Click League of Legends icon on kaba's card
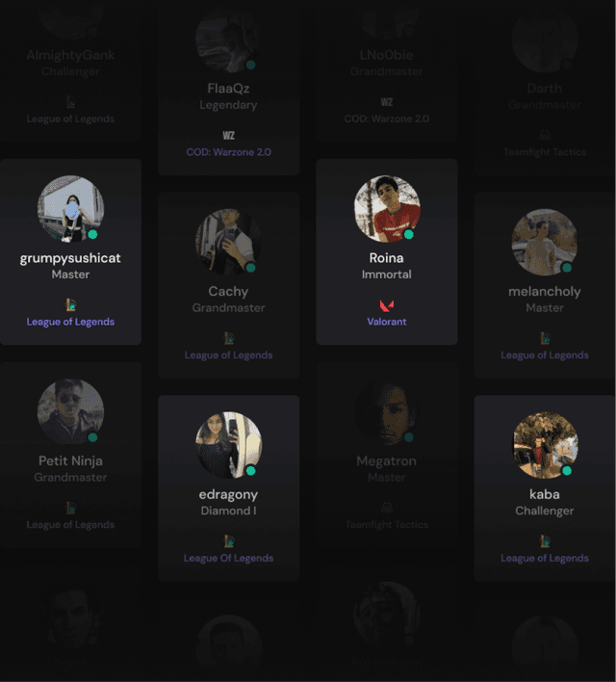616x682 pixels. [545, 541]
